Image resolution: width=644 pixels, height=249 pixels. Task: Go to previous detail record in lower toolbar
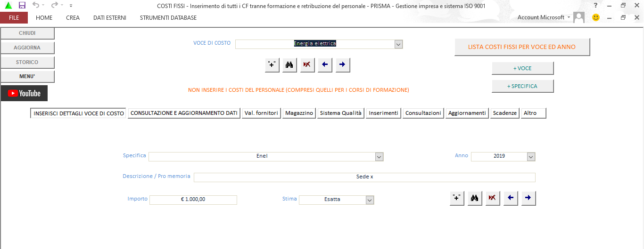click(510, 198)
